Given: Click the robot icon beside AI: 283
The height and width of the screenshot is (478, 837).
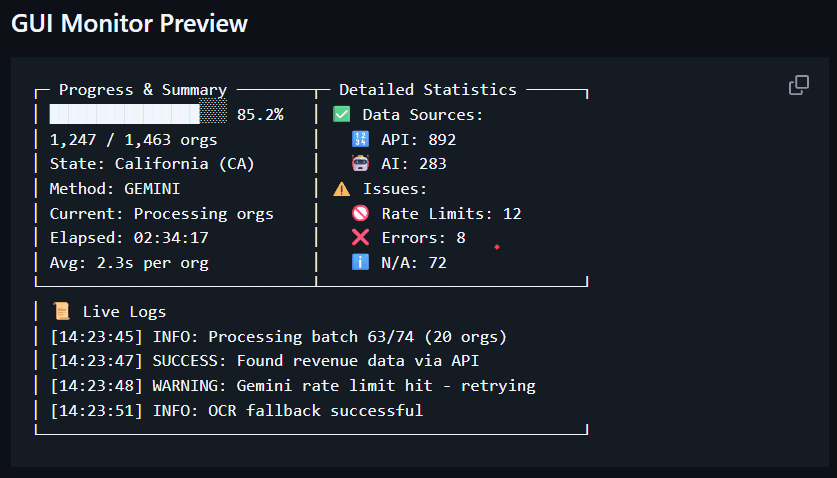Looking at the screenshot, I should (x=360, y=163).
